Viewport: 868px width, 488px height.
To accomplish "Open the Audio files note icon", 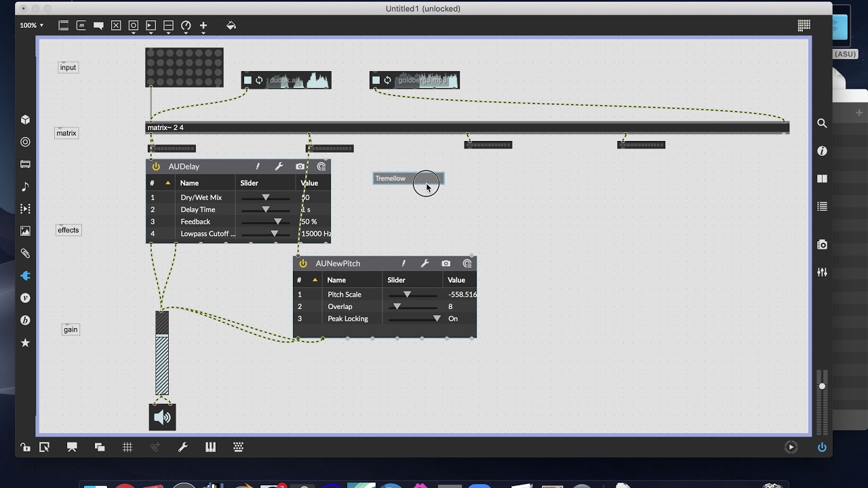I will (25, 186).
